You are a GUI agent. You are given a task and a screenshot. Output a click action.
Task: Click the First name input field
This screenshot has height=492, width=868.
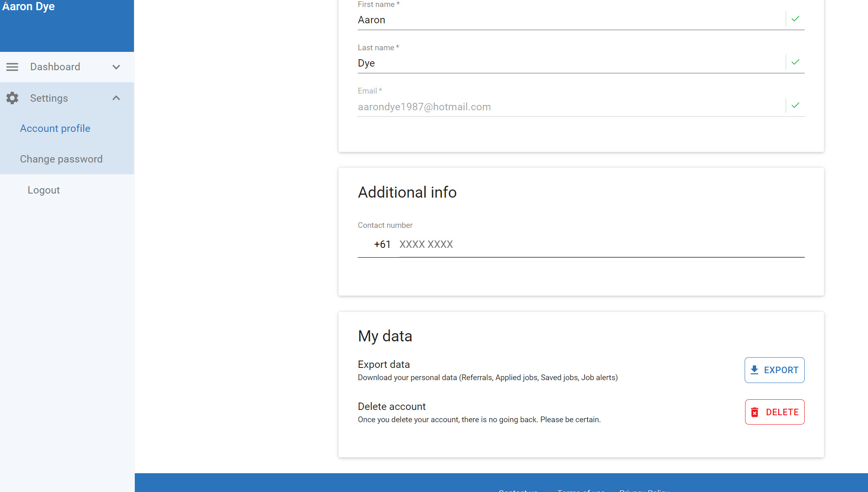pos(571,20)
